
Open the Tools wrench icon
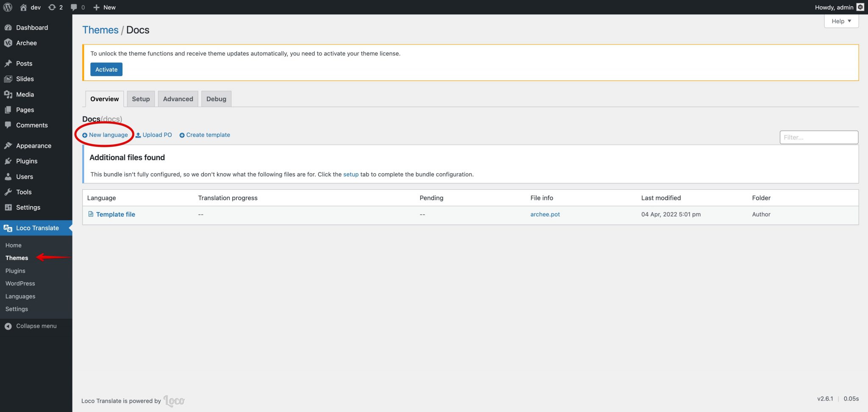pos(8,192)
